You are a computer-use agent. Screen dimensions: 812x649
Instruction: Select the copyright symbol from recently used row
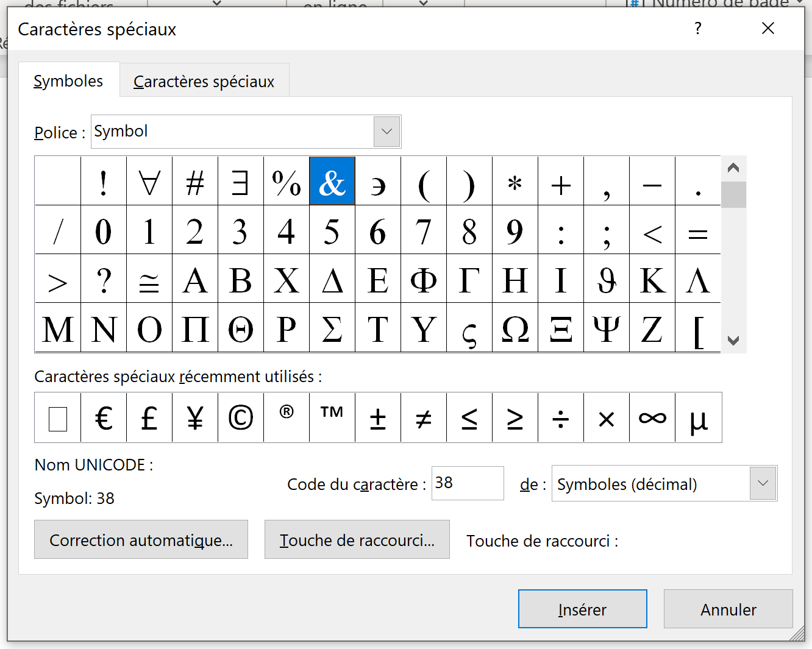click(x=240, y=418)
